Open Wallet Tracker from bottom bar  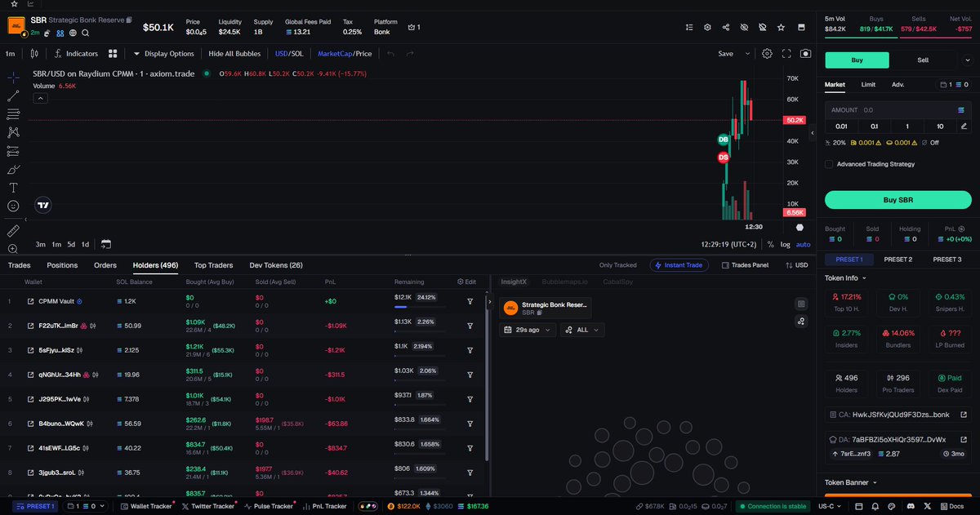145,507
